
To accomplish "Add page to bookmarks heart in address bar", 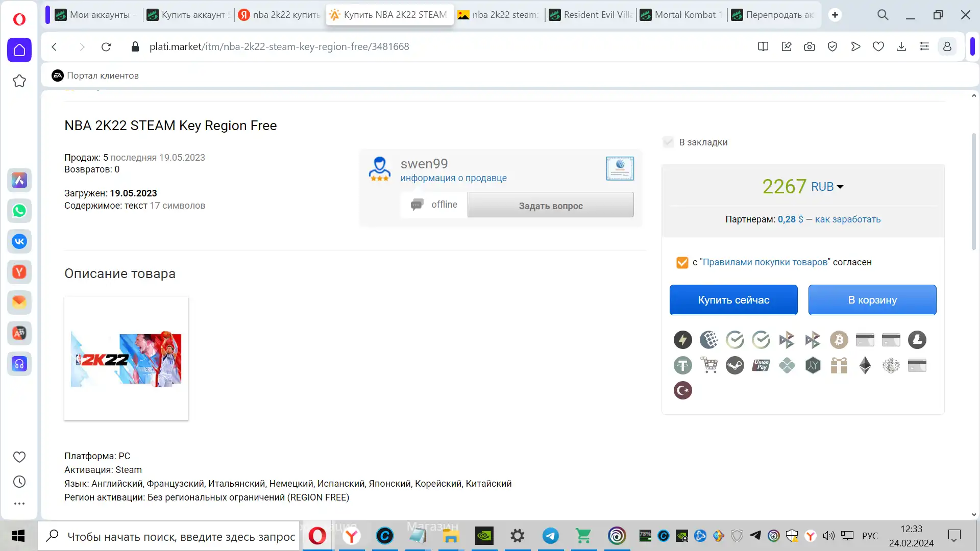I will pyautogui.click(x=878, y=46).
